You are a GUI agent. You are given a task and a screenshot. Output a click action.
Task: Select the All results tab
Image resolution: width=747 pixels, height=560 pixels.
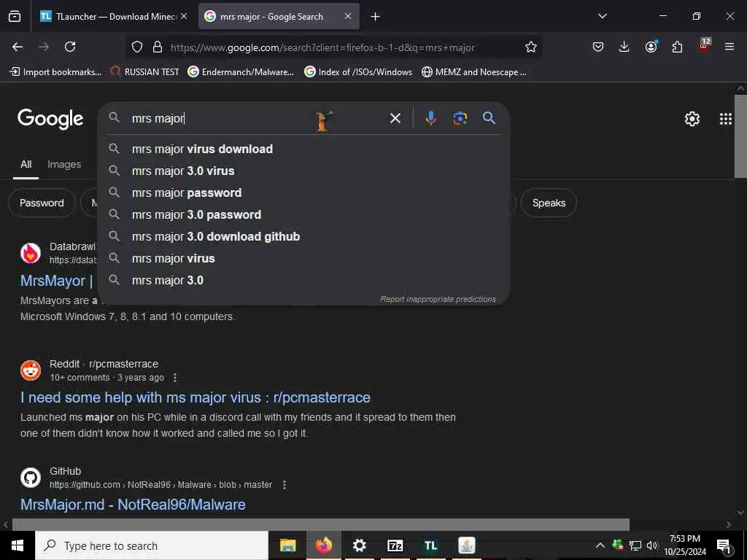[26, 165]
